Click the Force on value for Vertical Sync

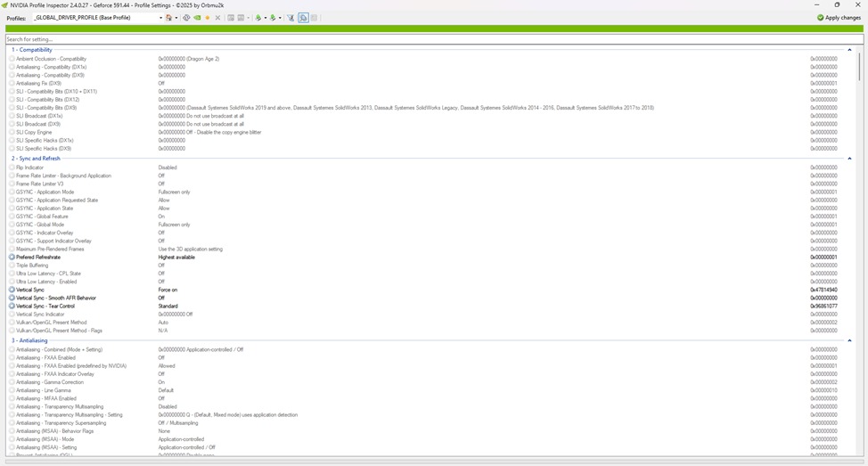[168, 290]
